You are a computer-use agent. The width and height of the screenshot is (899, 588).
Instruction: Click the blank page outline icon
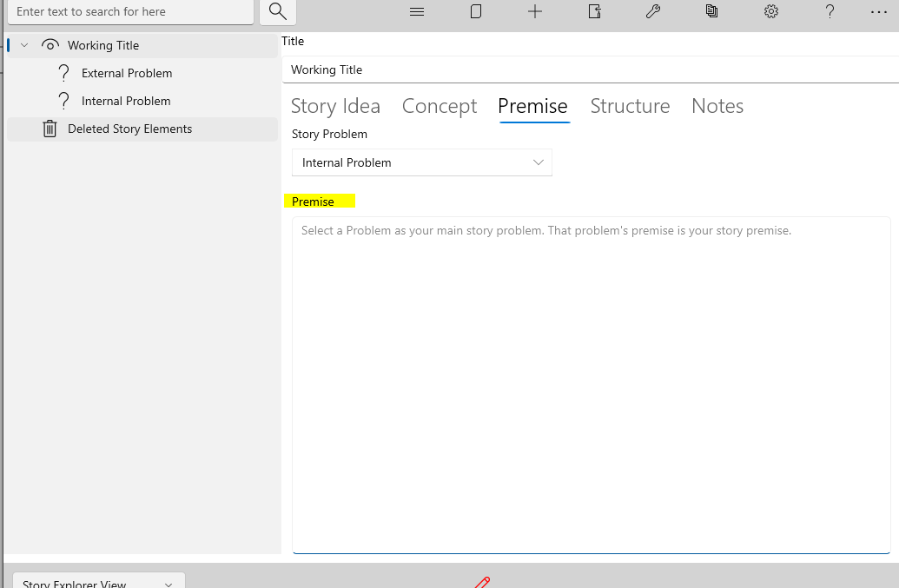475,11
